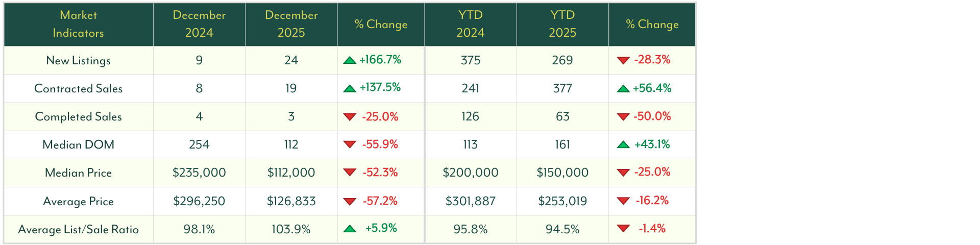The height and width of the screenshot is (245, 980).
Task: Click the red down arrow beside -28.3%
Action: [623, 60]
